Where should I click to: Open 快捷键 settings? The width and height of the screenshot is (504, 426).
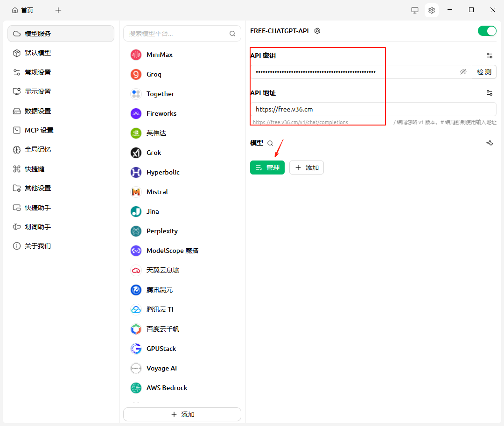coord(61,168)
